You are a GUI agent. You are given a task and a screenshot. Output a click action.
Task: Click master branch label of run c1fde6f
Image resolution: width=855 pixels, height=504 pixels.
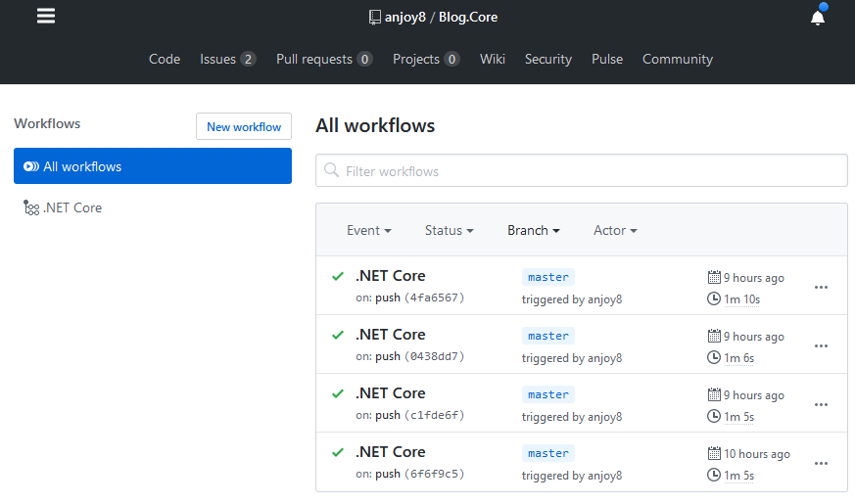click(x=548, y=394)
